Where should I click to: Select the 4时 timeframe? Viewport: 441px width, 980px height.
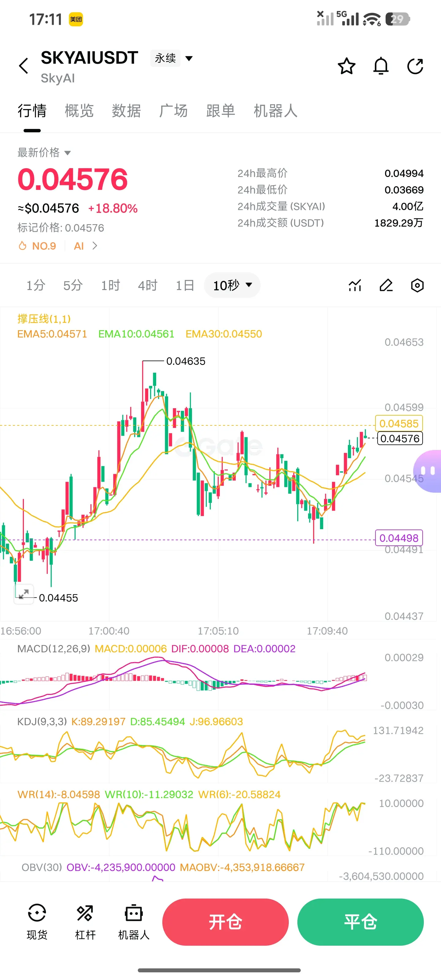[x=148, y=285]
